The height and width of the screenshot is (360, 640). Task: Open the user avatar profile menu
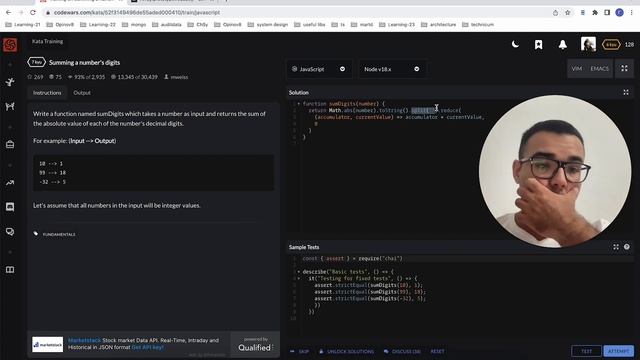588,44
